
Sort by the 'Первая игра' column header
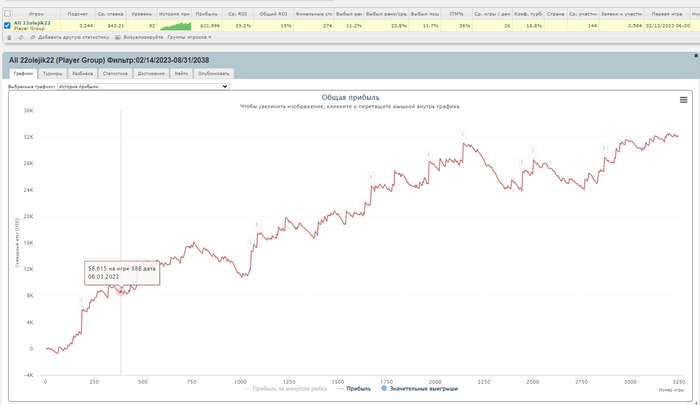(x=667, y=14)
